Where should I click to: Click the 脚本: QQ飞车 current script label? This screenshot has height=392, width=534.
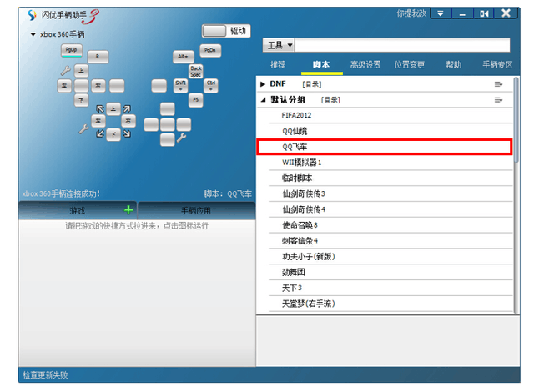click(228, 194)
